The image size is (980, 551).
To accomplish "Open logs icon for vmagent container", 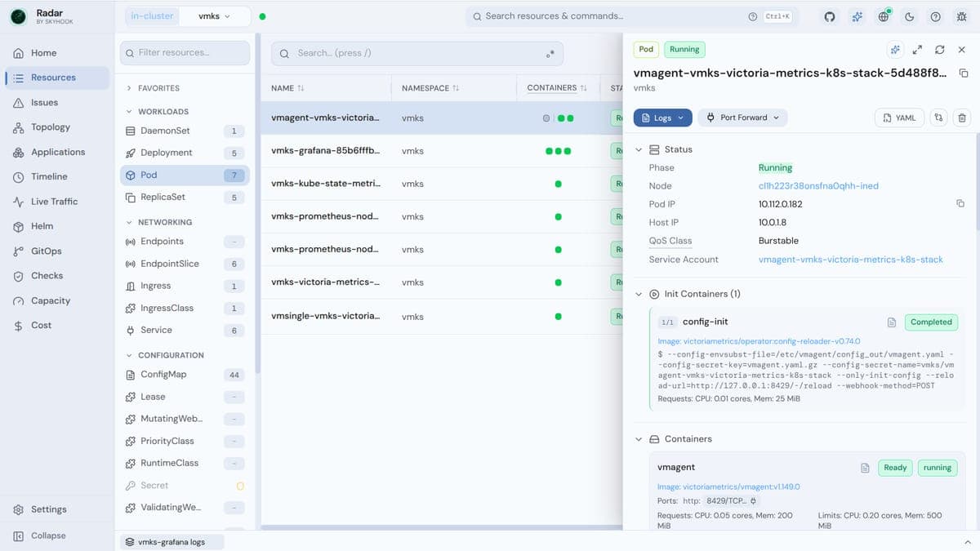I will click(x=865, y=468).
